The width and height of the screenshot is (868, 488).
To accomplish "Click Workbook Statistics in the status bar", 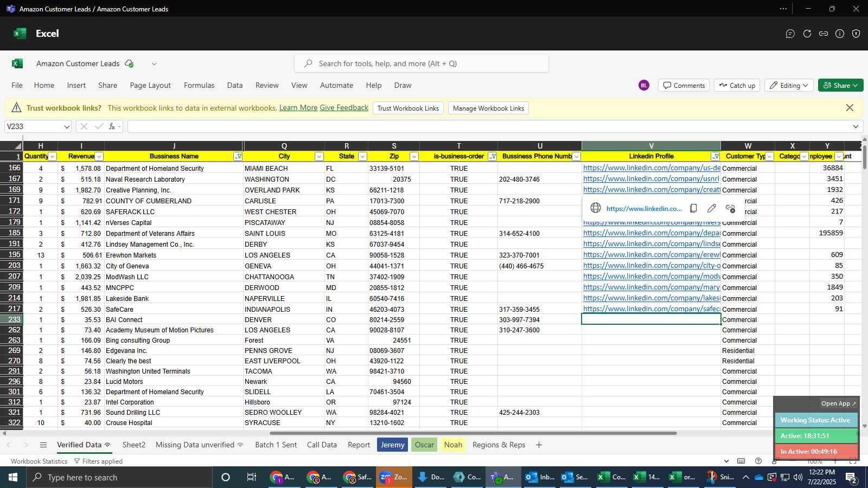I will tap(39, 461).
